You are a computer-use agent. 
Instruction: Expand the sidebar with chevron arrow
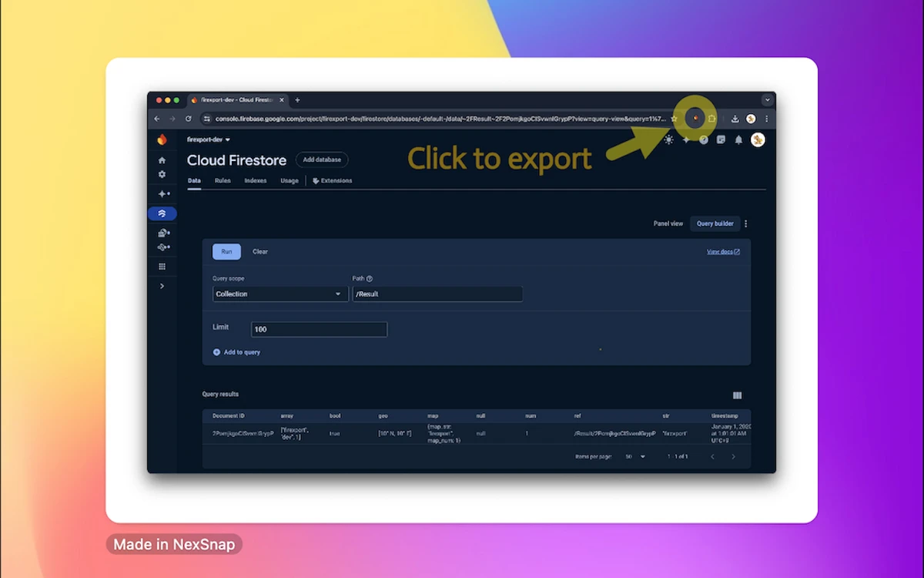(x=162, y=286)
